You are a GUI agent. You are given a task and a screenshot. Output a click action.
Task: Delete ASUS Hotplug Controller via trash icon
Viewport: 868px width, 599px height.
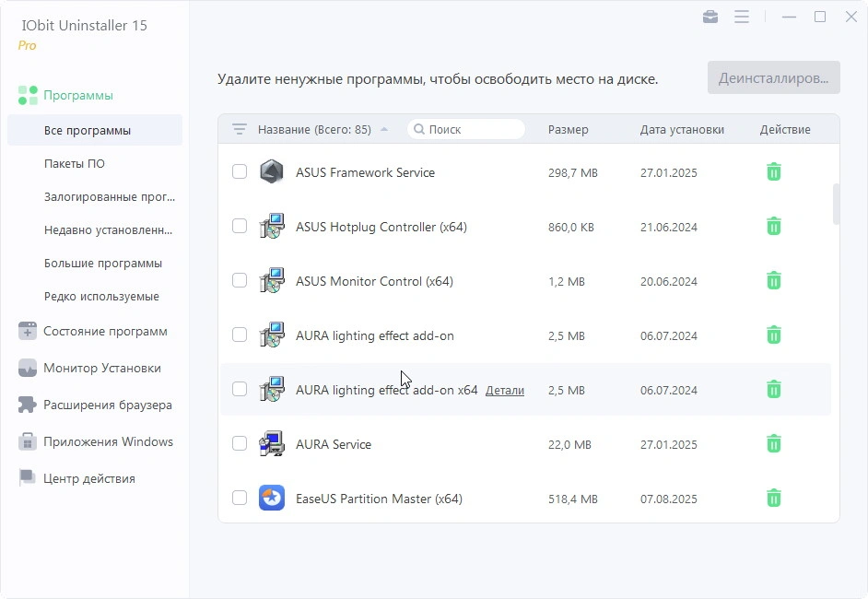click(774, 227)
